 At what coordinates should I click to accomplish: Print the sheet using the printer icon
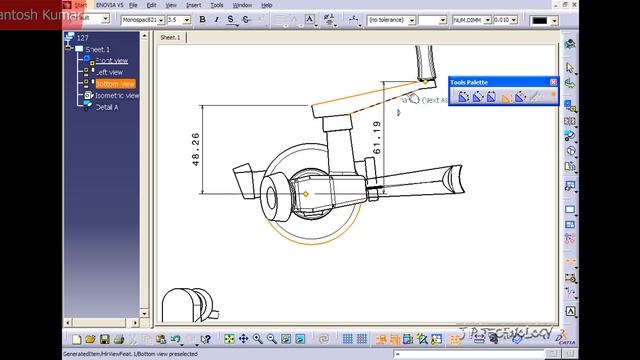(119, 339)
